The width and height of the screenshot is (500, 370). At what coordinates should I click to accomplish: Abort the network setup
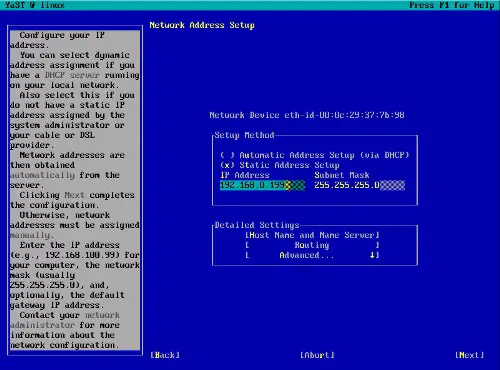tap(317, 355)
